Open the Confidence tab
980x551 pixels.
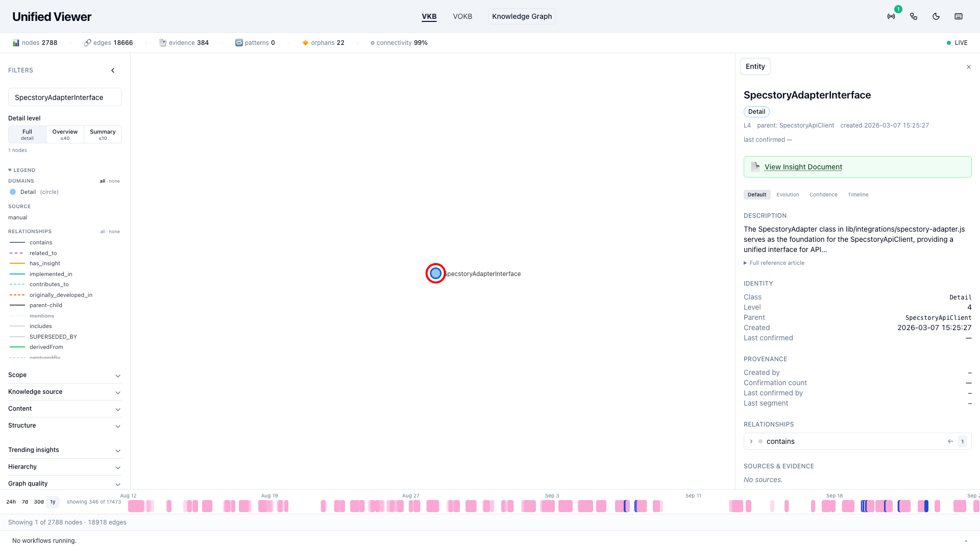tap(823, 194)
